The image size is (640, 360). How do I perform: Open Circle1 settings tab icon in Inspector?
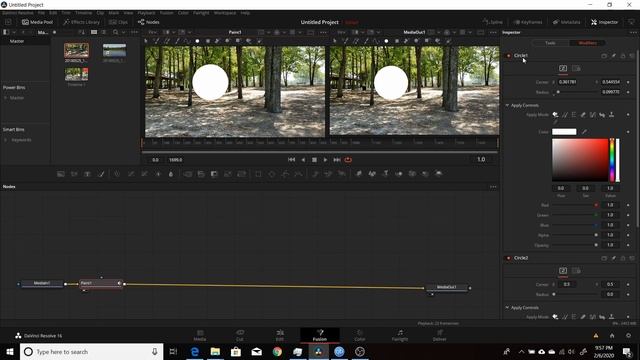click(576, 68)
